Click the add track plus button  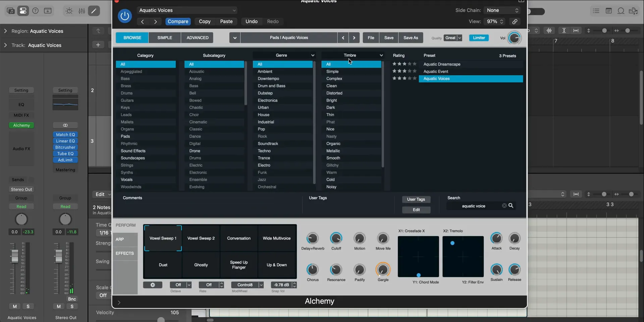pos(98,45)
